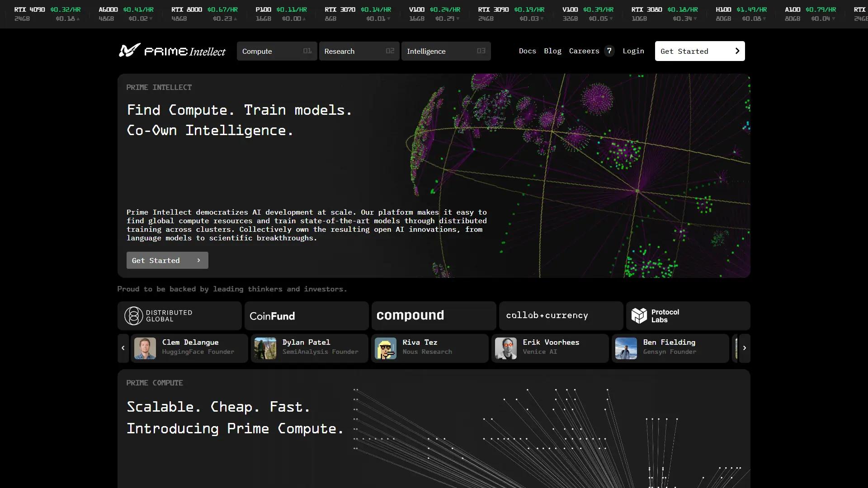
Task: Open the Docs page
Action: click(x=527, y=51)
